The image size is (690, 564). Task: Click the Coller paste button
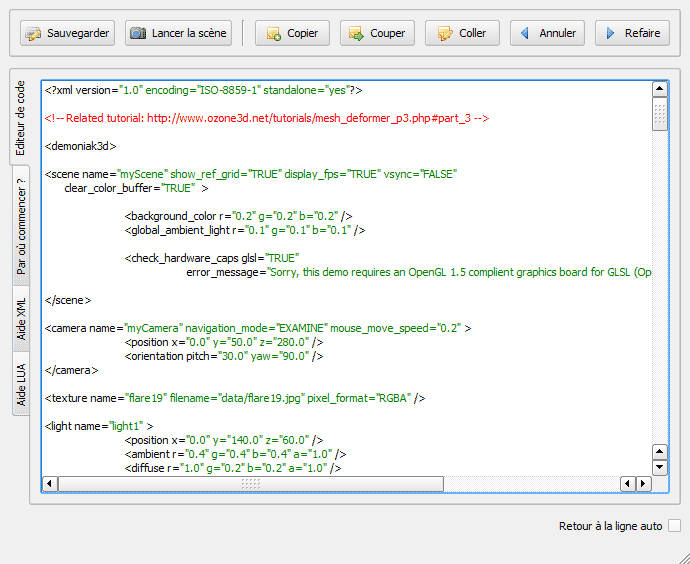pos(462,33)
